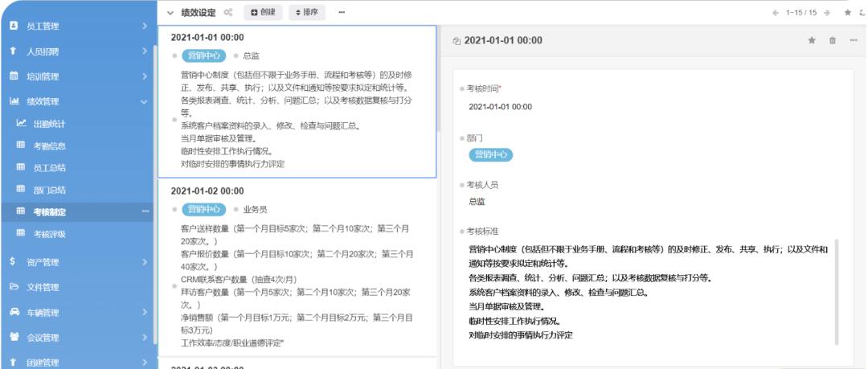This screenshot has width=868, height=369.
Task: Click the 创建 button
Action: [263, 12]
